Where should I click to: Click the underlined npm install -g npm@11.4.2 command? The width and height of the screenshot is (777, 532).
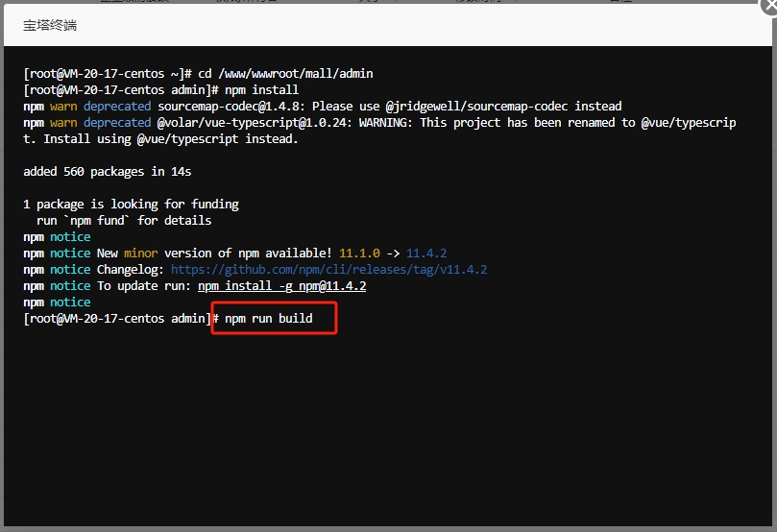(x=281, y=286)
